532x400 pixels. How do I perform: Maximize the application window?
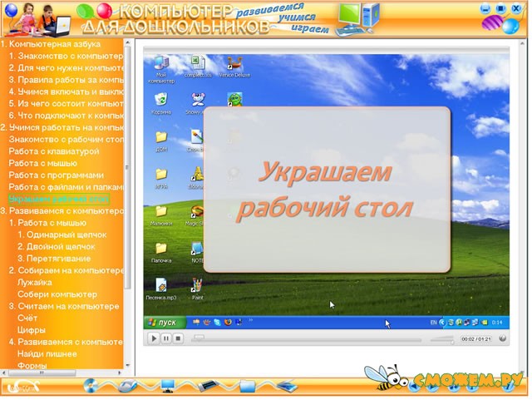point(500,8)
